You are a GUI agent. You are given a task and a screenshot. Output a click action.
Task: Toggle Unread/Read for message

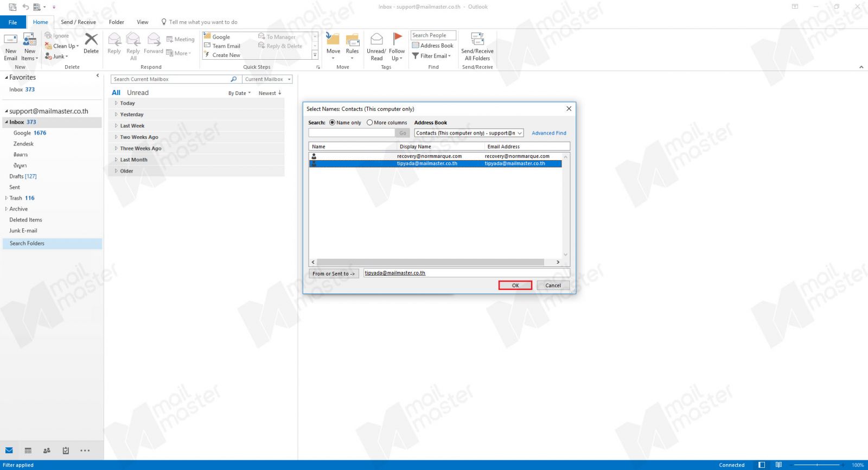click(x=376, y=47)
